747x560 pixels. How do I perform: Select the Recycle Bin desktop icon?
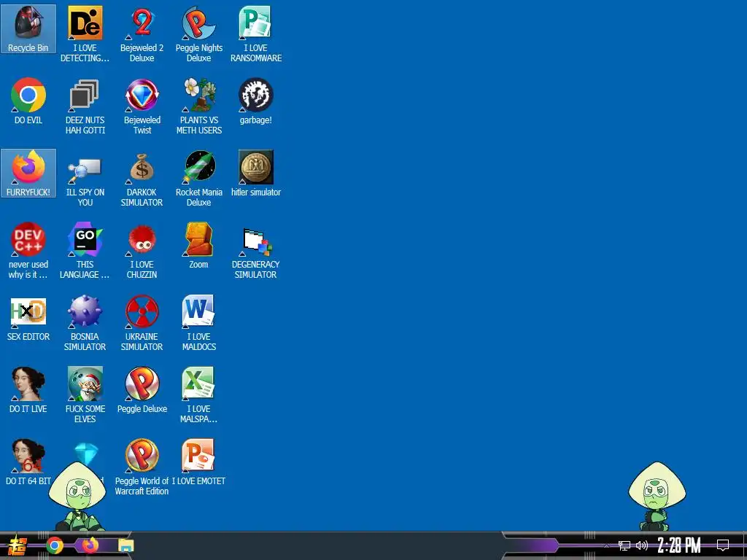28,29
